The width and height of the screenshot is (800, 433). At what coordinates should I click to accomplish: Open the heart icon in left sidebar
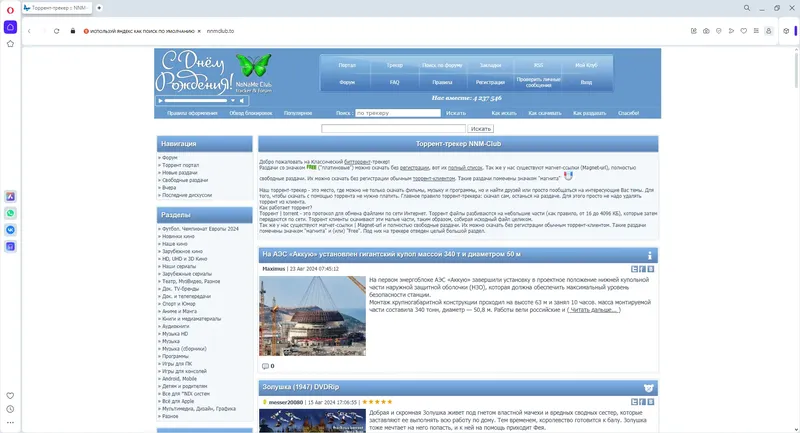(10, 396)
